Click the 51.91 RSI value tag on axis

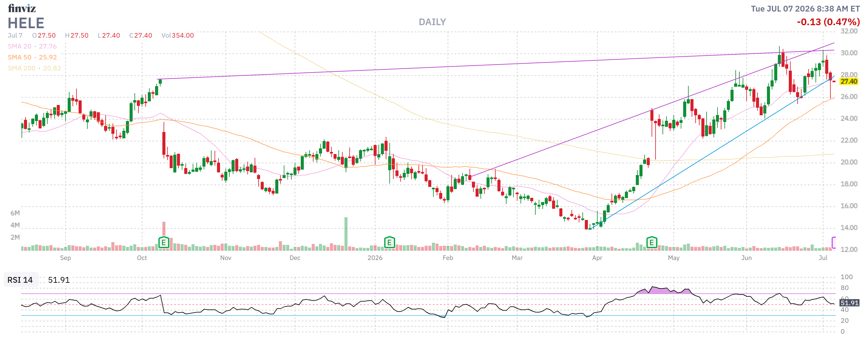849,302
